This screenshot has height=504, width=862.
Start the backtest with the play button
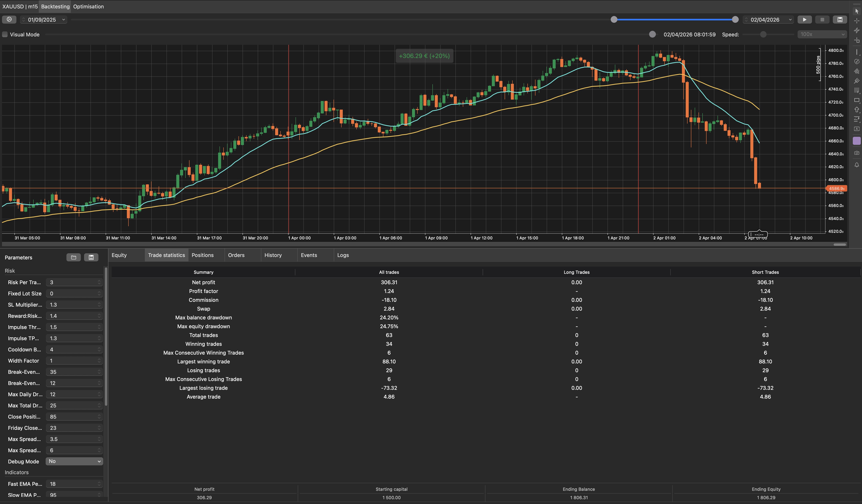805,19
